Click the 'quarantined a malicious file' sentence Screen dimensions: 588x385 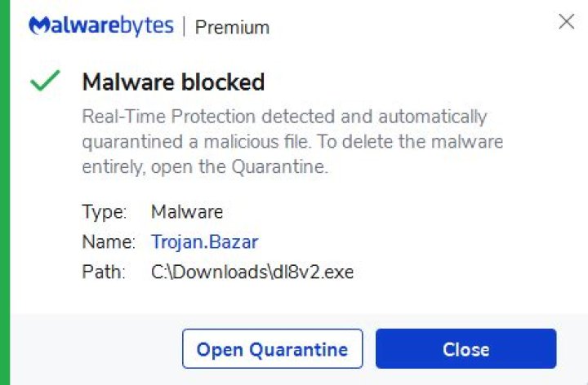coord(192,142)
